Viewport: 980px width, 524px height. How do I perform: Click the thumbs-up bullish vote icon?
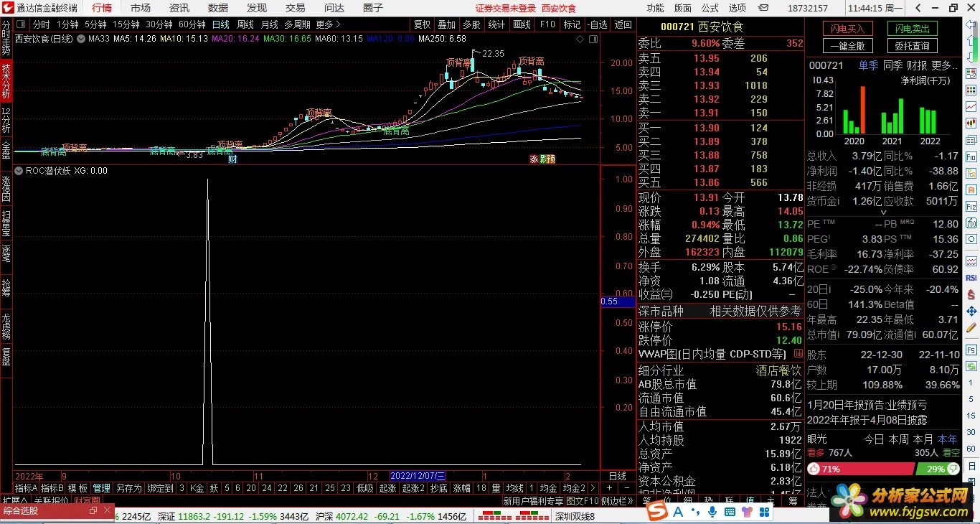pos(814,469)
